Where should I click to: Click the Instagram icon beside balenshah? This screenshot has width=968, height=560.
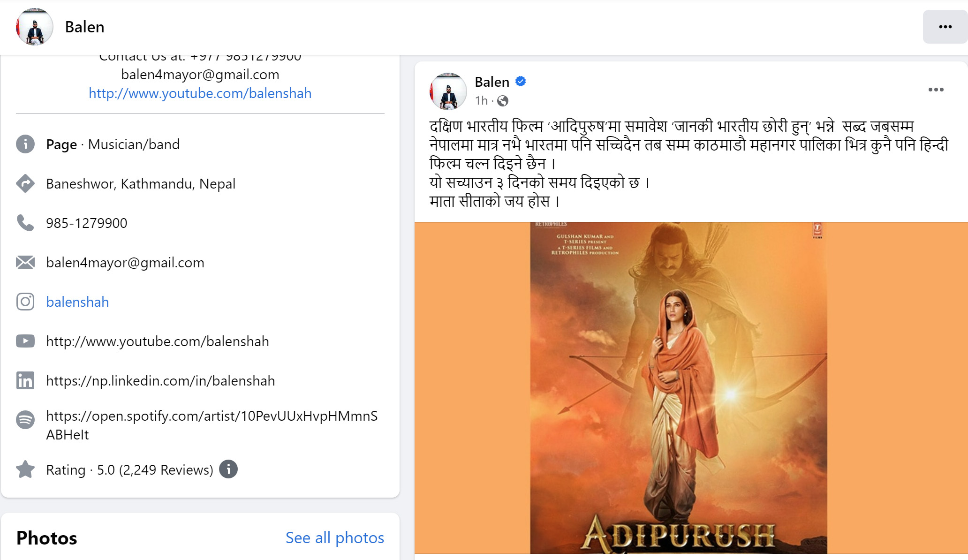coord(25,302)
